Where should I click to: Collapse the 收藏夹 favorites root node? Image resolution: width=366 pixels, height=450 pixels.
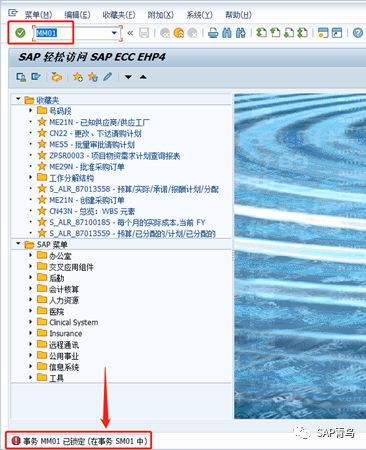(18, 99)
